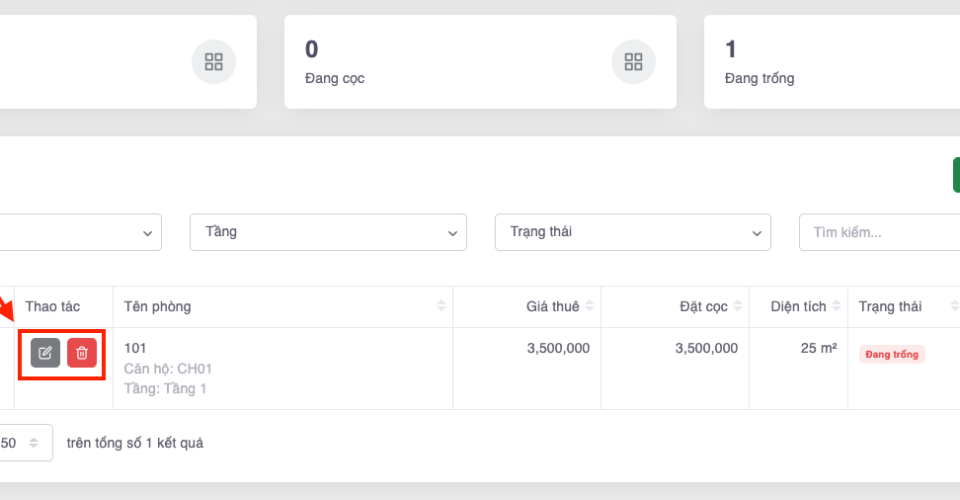Viewport: 960px width, 500px height.
Task: Click the Thao tác column header
Action: pos(53,306)
